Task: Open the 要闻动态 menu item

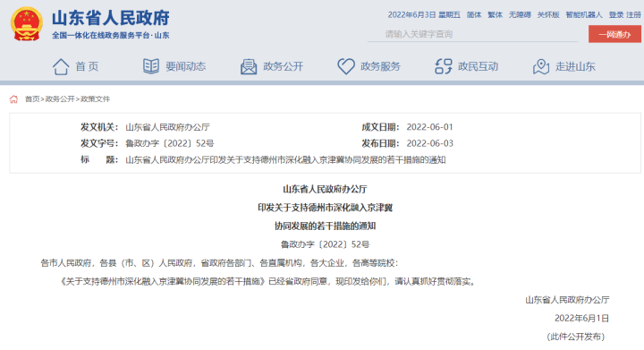Action: pyautogui.click(x=186, y=66)
